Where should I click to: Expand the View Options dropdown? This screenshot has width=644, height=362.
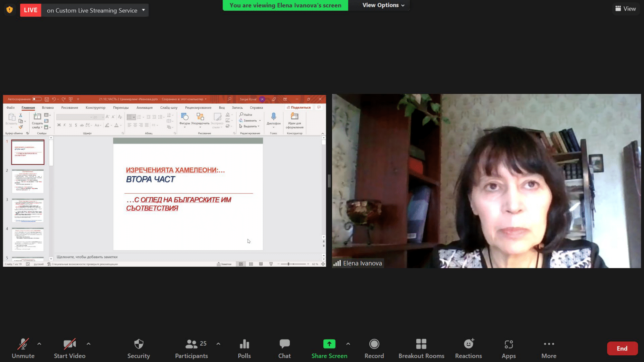(x=383, y=5)
